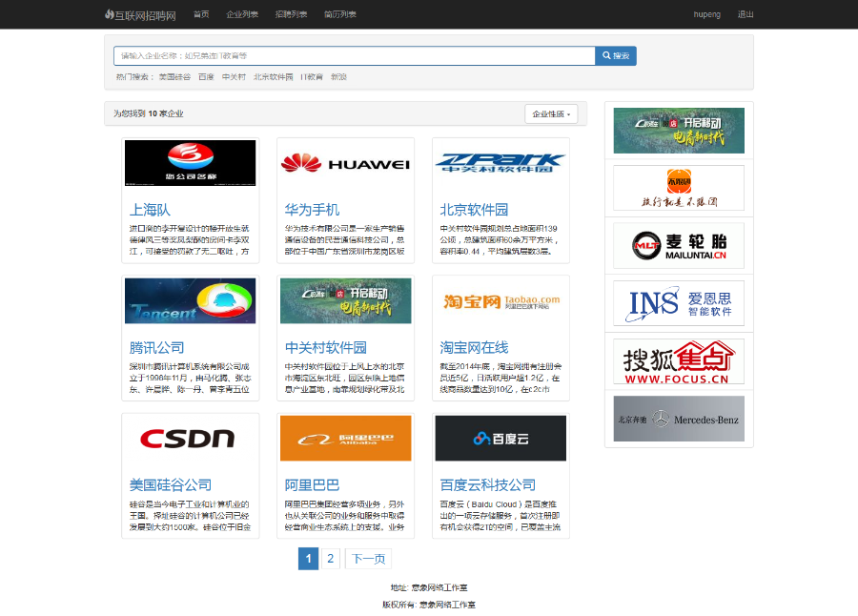This screenshot has height=616, width=858.
Task: Click the CSDN logo image
Action: click(x=190, y=438)
